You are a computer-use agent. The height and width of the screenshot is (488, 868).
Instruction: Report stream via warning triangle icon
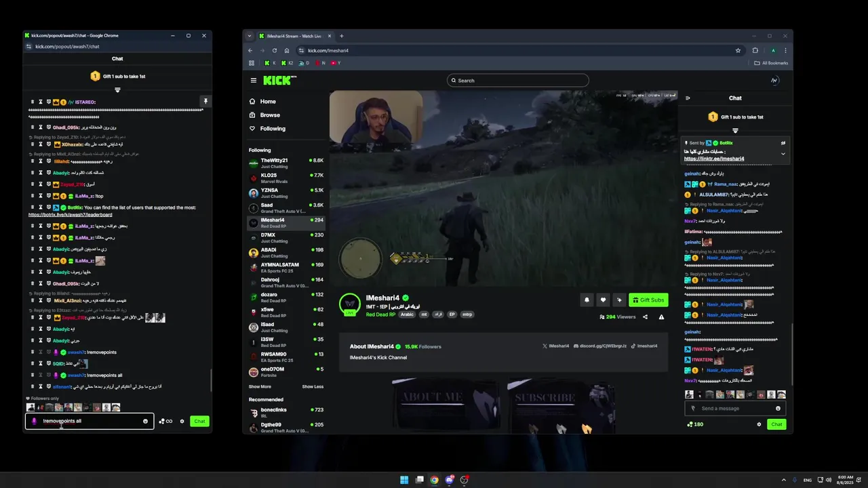(661, 317)
